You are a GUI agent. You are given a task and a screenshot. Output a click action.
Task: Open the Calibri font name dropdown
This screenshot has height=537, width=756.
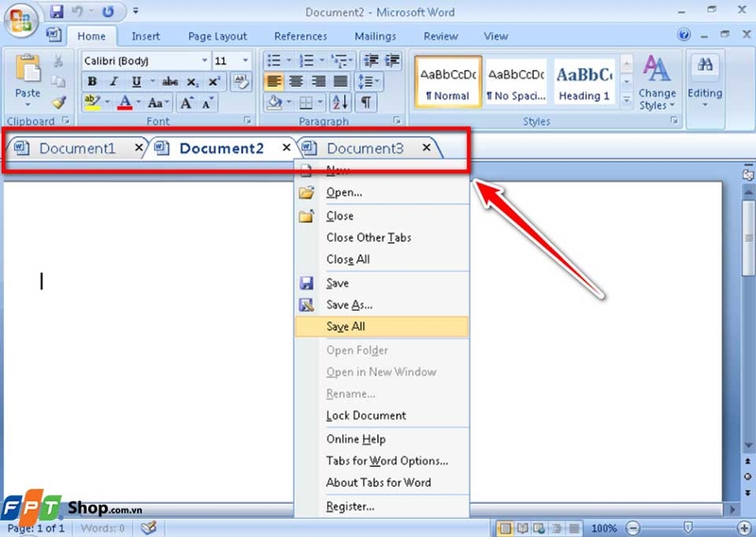click(x=204, y=61)
